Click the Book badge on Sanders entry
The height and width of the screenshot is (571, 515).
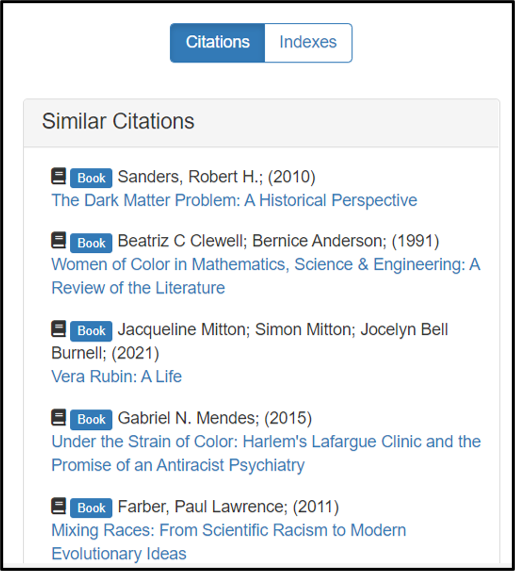(x=91, y=178)
